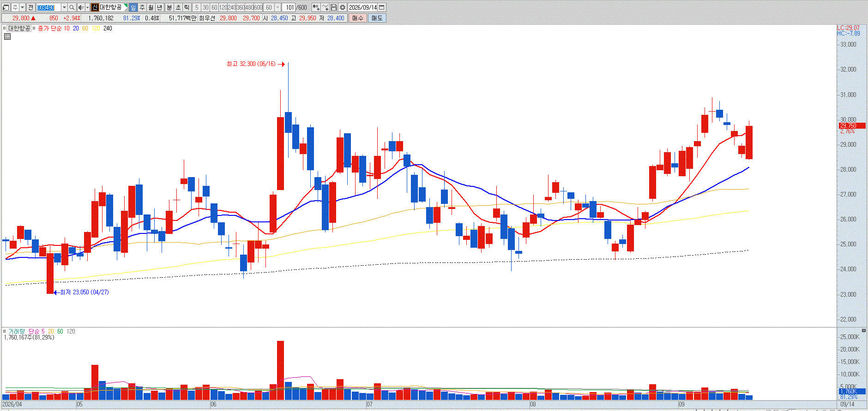Screen dimensions: 868x411
Task: Click the date field 2026/09/14
Action: coord(363,7)
